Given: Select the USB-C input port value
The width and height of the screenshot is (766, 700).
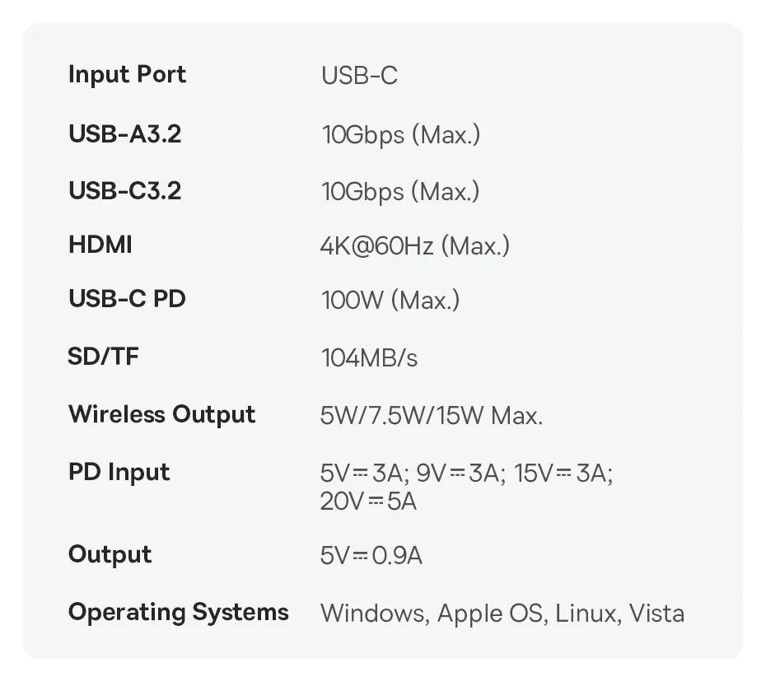Looking at the screenshot, I should click(359, 76).
